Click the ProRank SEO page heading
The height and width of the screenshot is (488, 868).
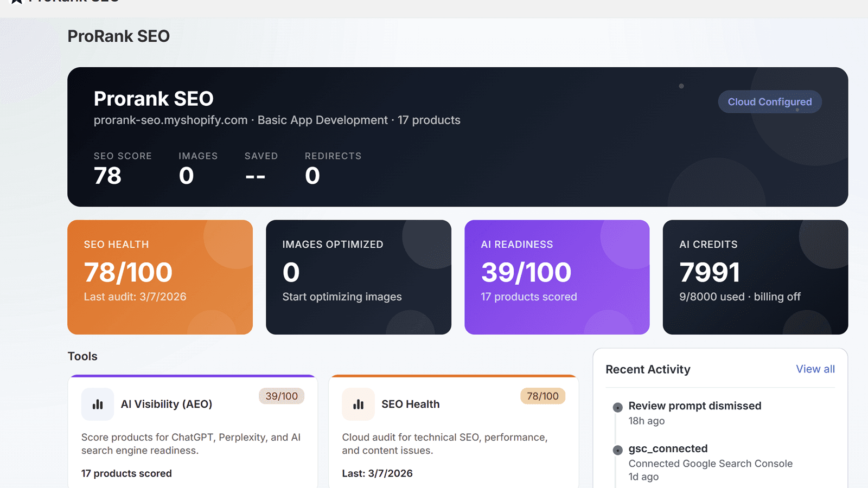[119, 36]
